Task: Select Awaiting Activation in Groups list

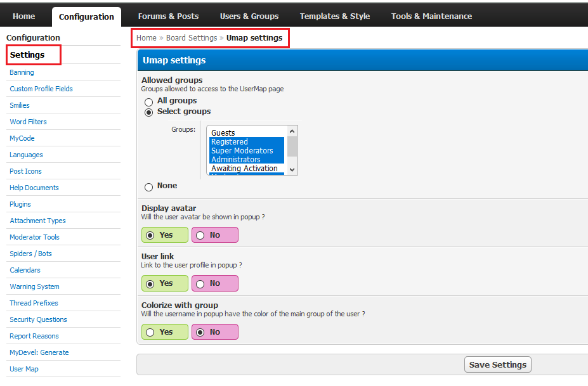Action: [244, 169]
